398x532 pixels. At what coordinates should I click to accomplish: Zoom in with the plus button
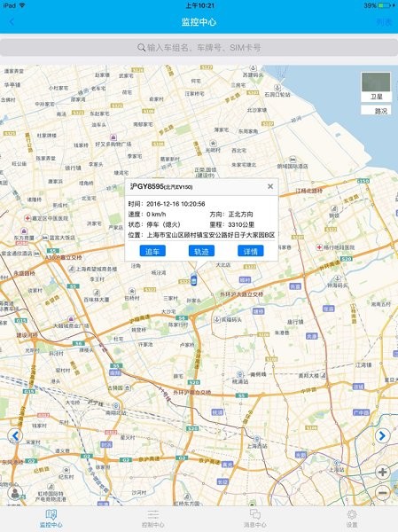click(x=382, y=472)
